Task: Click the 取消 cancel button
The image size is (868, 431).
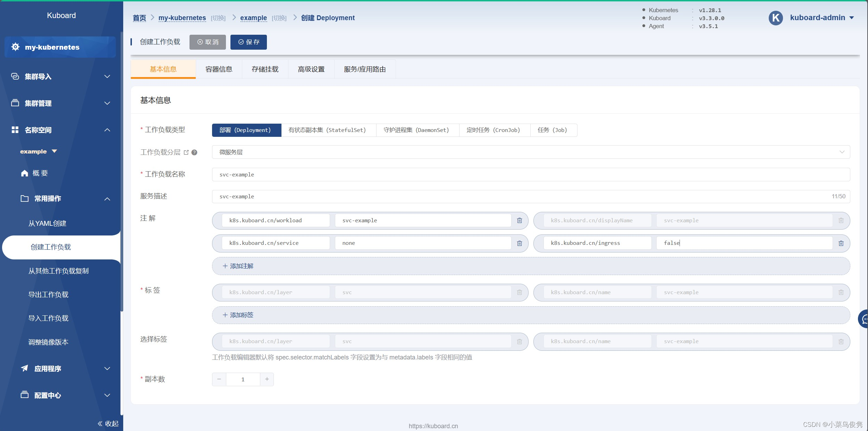Action: pyautogui.click(x=208, y=42)
